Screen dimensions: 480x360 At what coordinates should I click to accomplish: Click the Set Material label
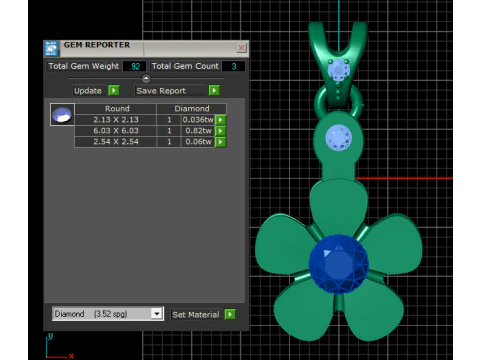(x=196, y=314)
